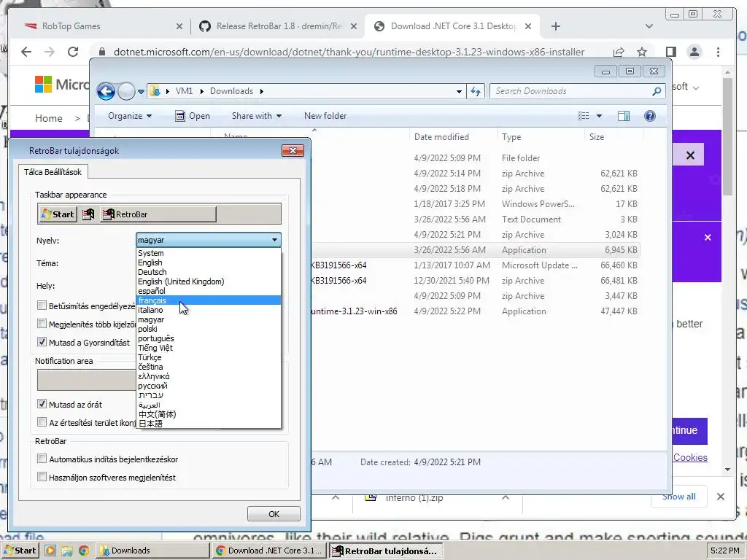Open the Share with dropdown
The width and height of the screenshot is (747, 560).
click(256, 116)
